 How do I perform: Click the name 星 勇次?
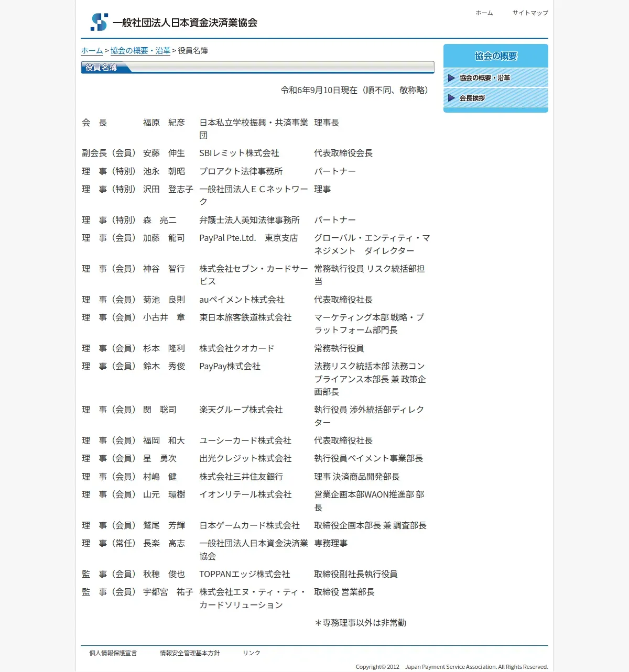pyautogui.click(x=160, y=458)
